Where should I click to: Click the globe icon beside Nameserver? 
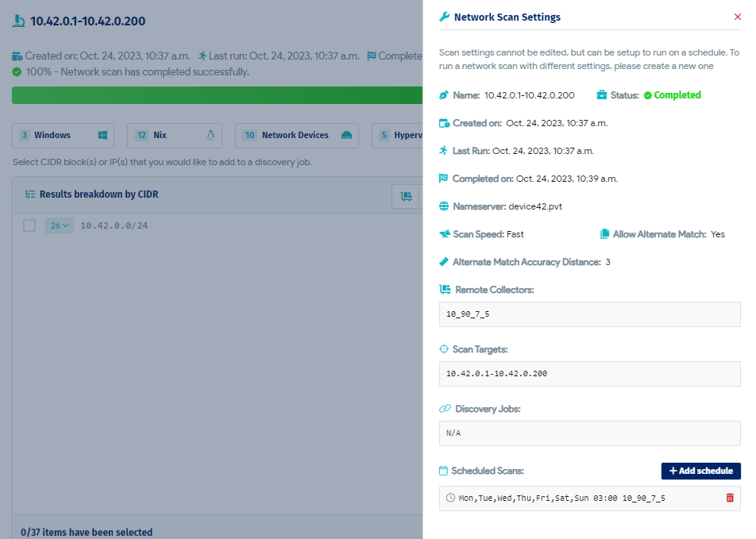[444, 206]
